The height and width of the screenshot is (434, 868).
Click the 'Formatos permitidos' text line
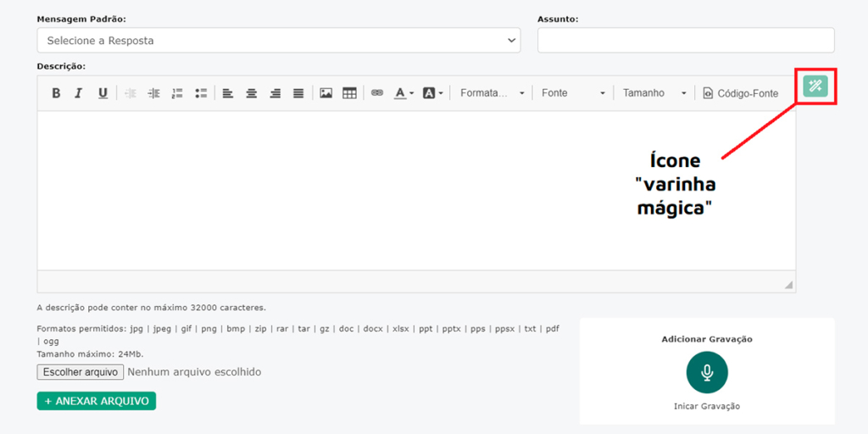[298, 335]
